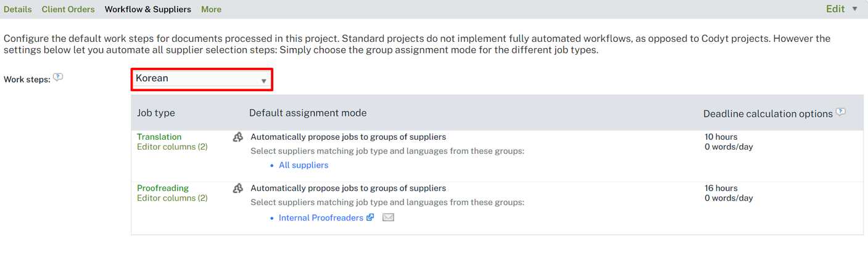Open the Translation job type link
868x263 pixels.
(159, 137)
